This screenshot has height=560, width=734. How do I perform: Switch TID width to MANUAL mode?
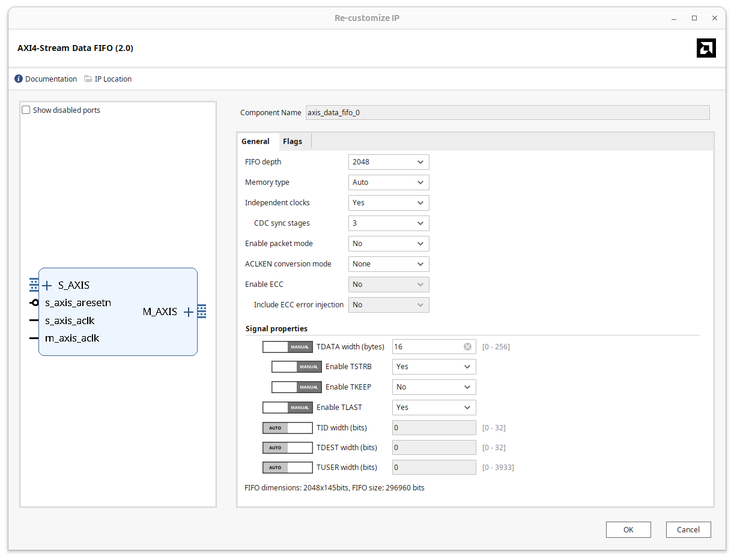tap(302, 427)
